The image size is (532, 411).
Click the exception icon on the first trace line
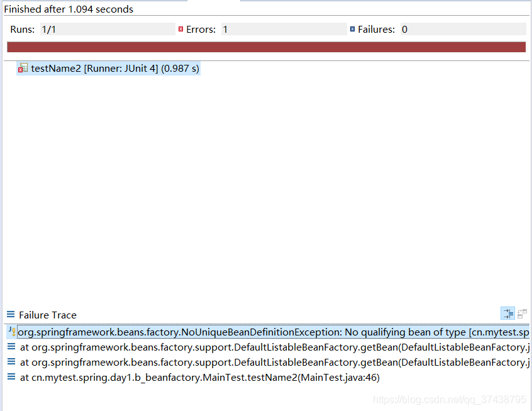point(12,332)
